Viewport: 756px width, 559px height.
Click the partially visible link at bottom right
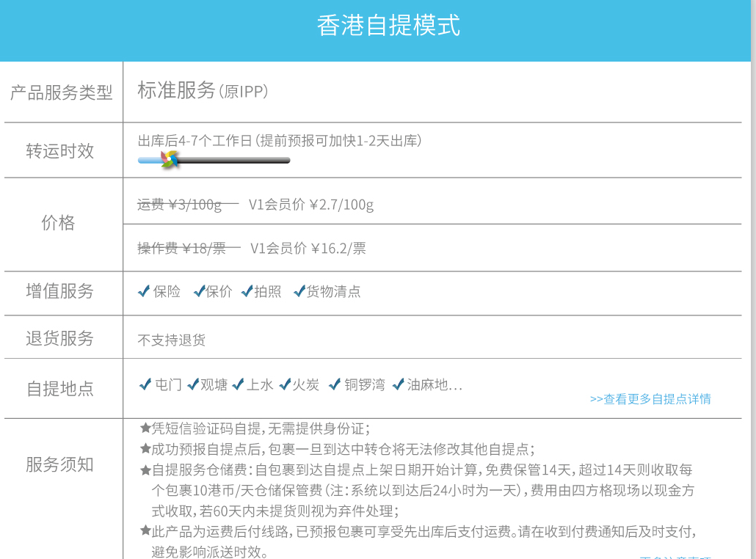[675, 557]
